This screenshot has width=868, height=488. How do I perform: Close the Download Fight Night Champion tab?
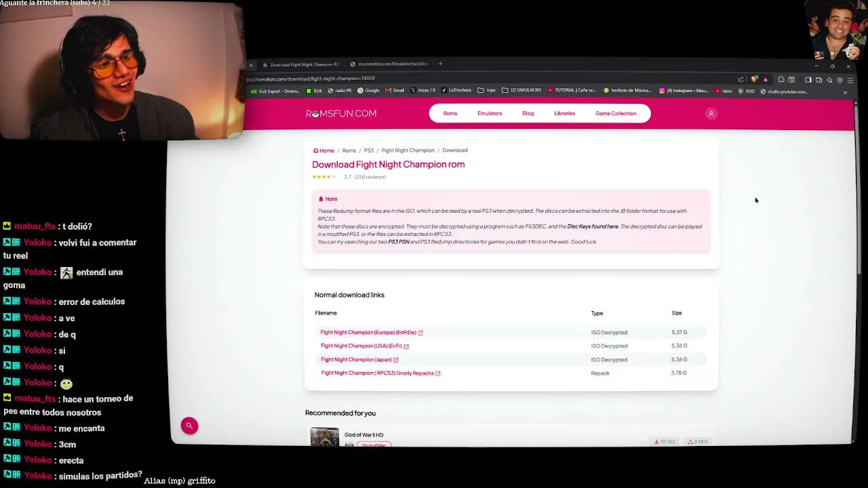point(251,65)
